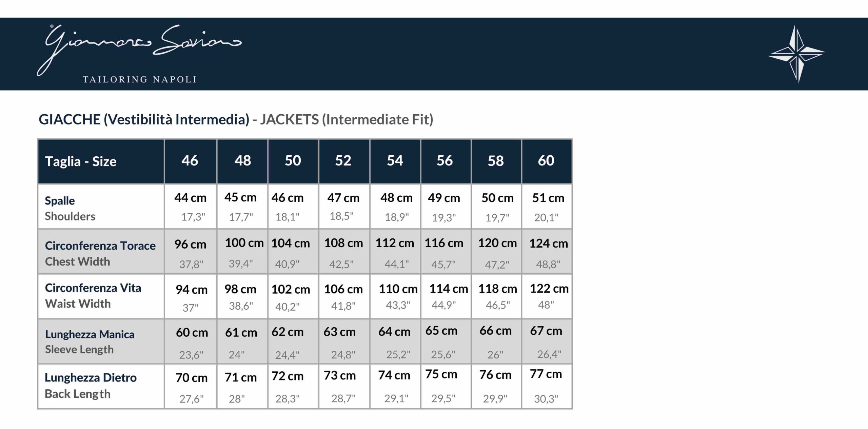The height and width of the screenshot is (429, 868).
Task: Click the 100 cm chest width cell
Action: click(244, 243)
